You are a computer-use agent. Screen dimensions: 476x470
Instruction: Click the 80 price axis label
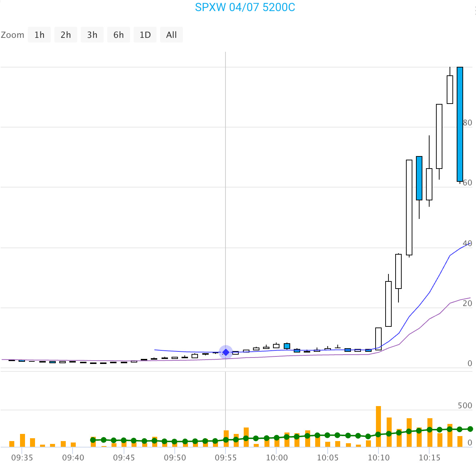click(467, 122)
